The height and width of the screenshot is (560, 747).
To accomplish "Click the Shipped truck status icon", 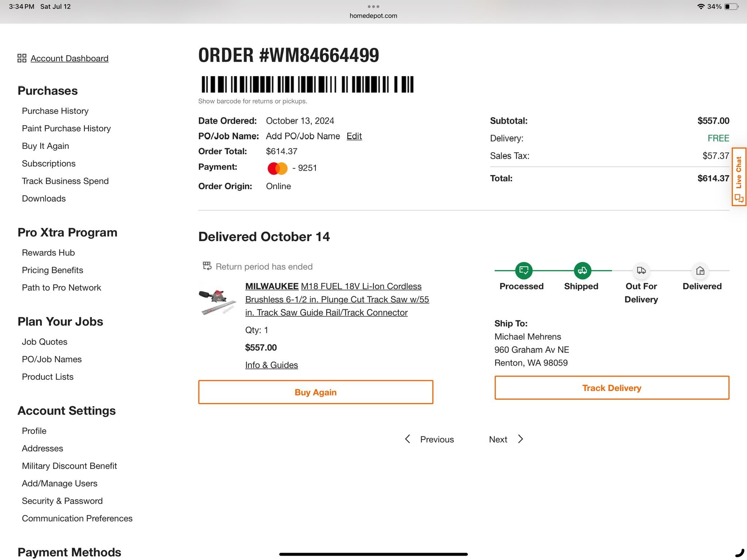I will (582, 270).
